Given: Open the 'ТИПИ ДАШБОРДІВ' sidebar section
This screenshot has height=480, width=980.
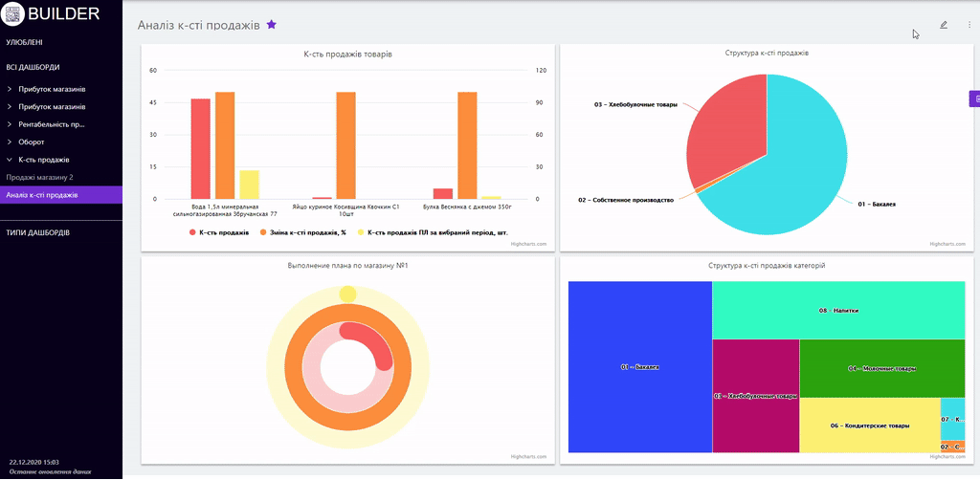Looking at the screenshot, I should [x=38, y=232].
